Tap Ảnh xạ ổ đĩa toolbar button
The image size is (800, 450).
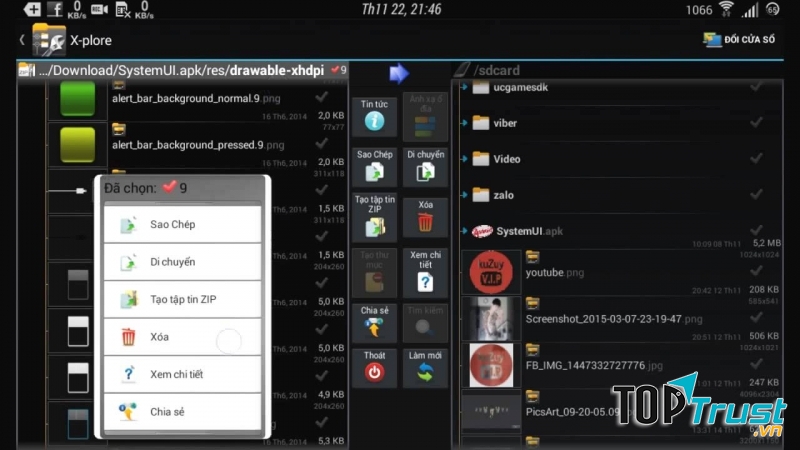pos(425,117)
